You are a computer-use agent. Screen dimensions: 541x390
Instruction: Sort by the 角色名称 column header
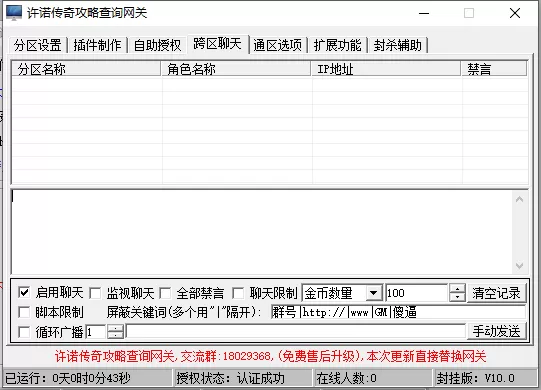[236, 69]
